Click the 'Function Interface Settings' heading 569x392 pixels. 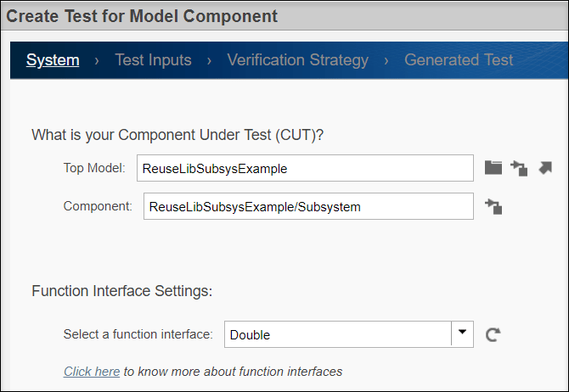pyautogui.click(x=121, y=291)
